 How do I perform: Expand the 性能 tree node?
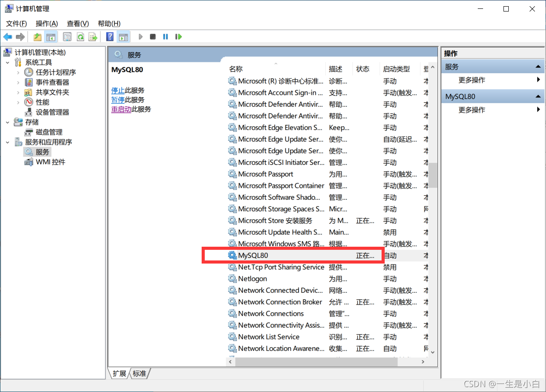click(18, 102)
